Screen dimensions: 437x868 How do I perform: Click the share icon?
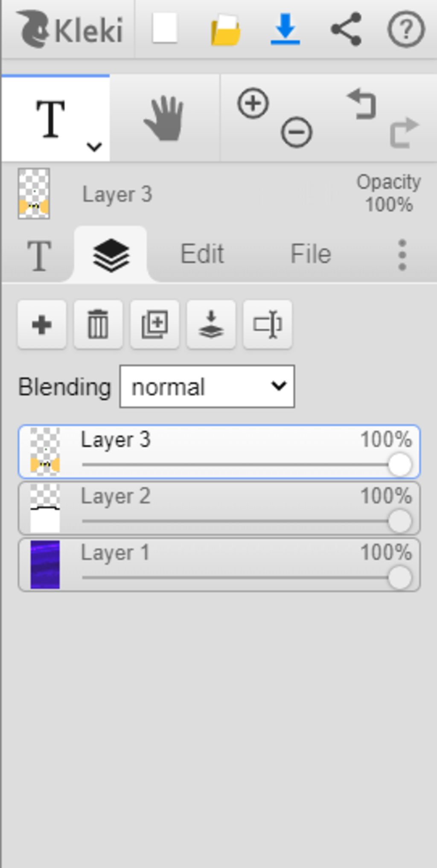(x=346, y=29)
